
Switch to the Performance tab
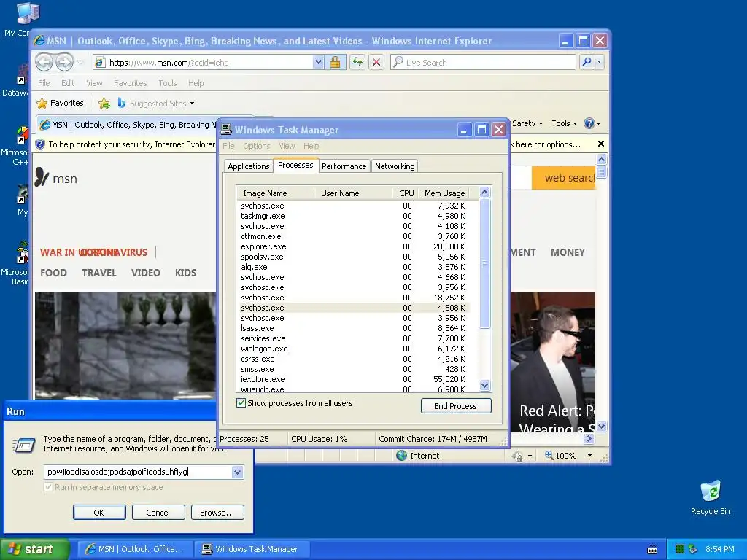pyautogui.click(x=344, y=166)
